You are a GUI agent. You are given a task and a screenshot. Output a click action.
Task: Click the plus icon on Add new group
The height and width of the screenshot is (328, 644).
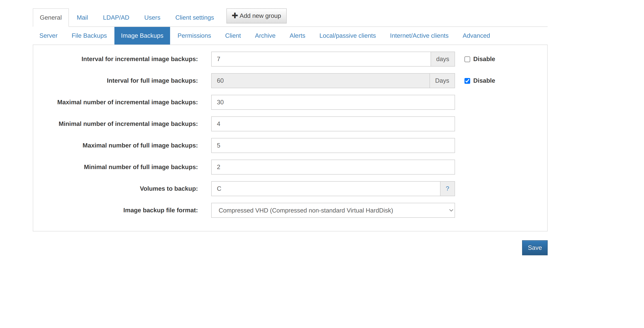pyautogui.click(x=235, y=15)
